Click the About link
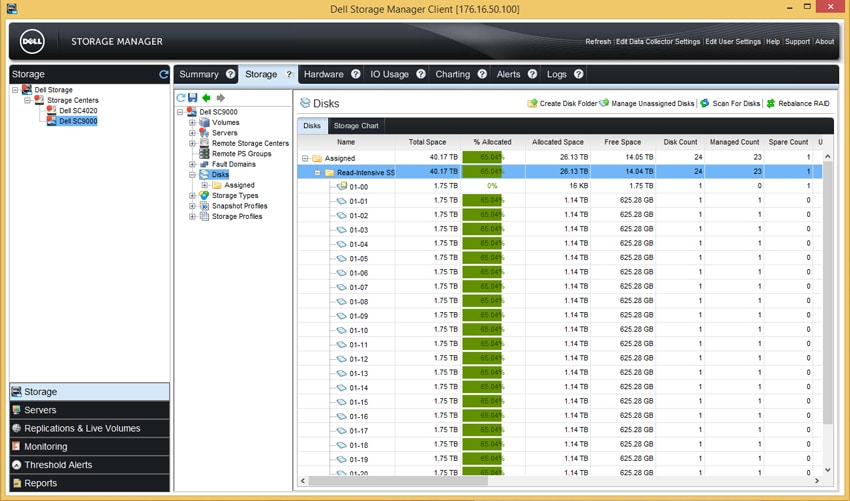The height and width of the screenshot is (501, 850). (x=825, y=42)
